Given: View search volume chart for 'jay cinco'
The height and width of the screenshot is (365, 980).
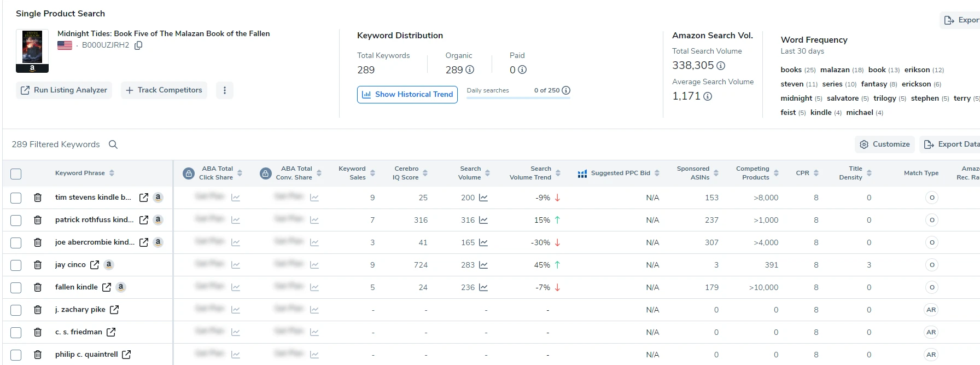Looking at the screenshot, I should coord(483,265).
